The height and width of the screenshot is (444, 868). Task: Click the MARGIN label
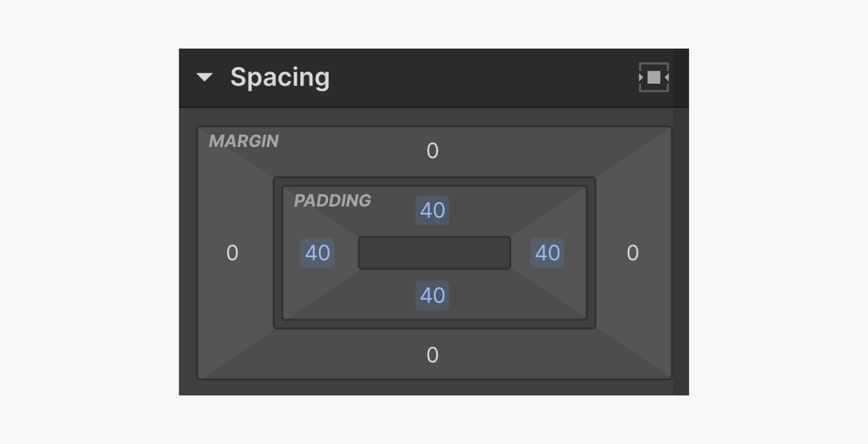(244, 141)
